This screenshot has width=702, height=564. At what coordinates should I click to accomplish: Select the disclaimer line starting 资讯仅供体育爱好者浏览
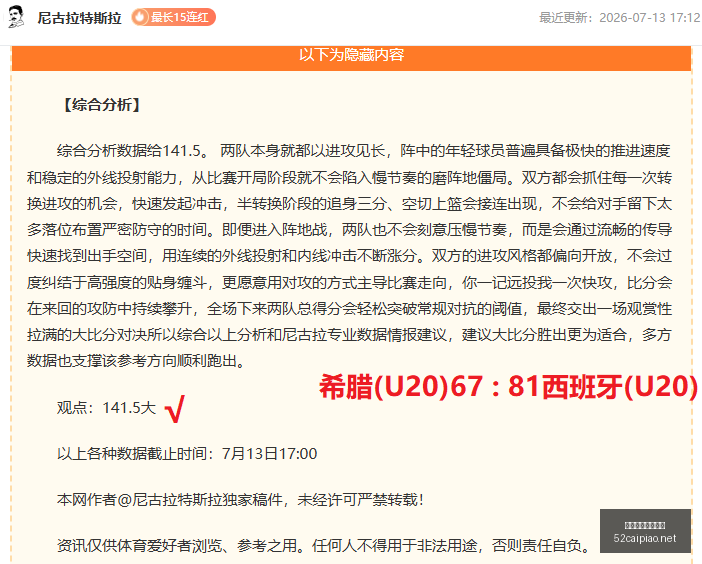(x=325, y=545)
